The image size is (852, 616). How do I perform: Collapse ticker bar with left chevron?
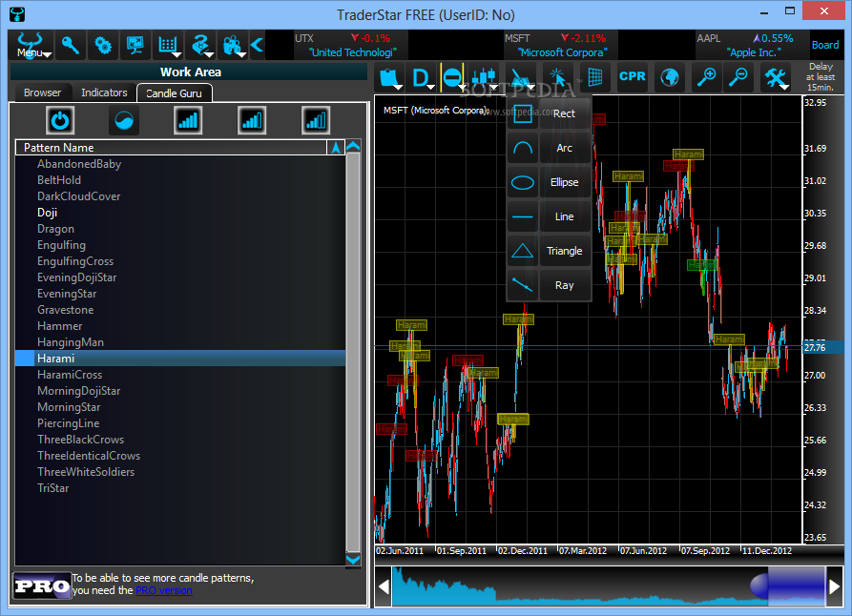[257, 45]
